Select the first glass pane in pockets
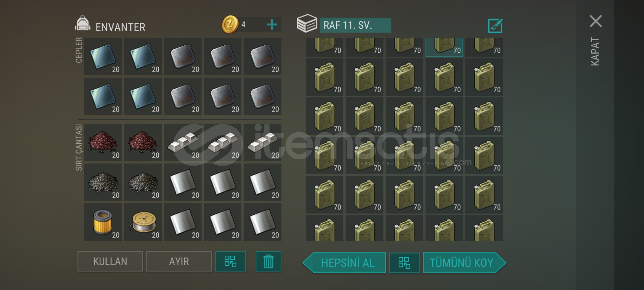The image size is (644, 290). coord(103,56)
